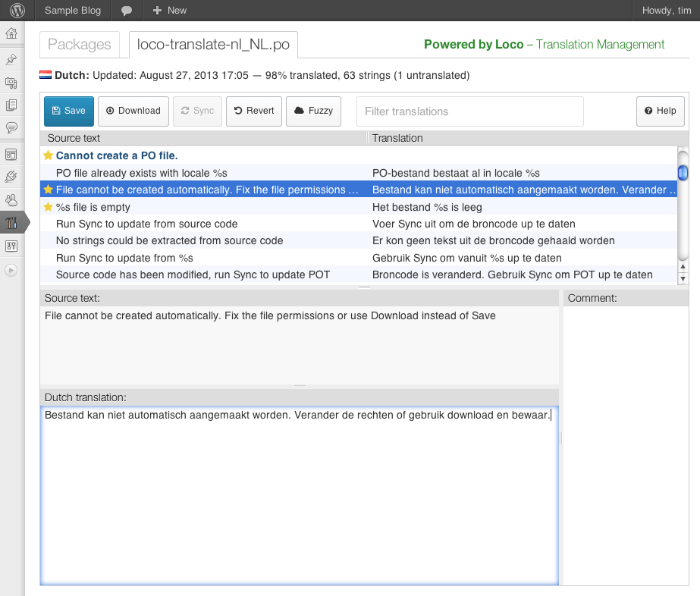Open the Howdy, tim account menu
Image resolution: width=700 pixels, height=596 pixels.
(665, 11)
